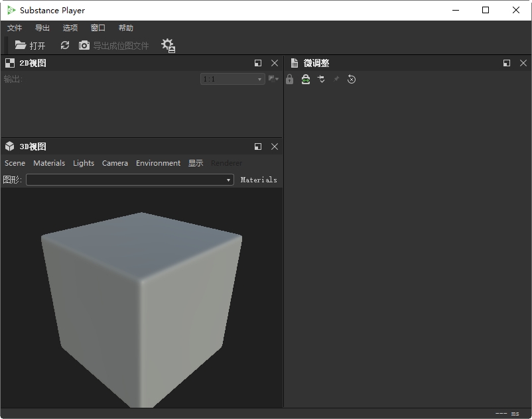
Task: Click the 导出成位图文件 button
Action: point(114,46)
